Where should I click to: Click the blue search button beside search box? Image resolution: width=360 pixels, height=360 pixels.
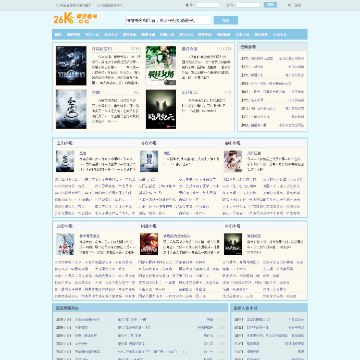(x=226, y=20)
